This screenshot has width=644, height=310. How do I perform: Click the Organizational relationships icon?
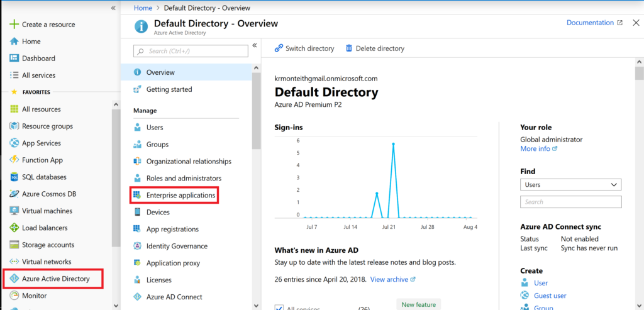pyautogui.click(x=138, y=162)
